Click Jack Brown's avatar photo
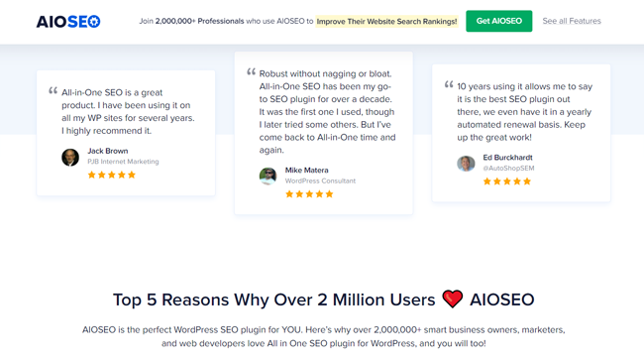 [70, 158]
